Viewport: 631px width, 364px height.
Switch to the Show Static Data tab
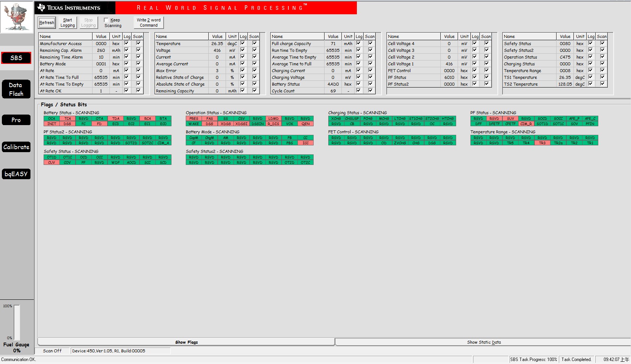point(484,342)
